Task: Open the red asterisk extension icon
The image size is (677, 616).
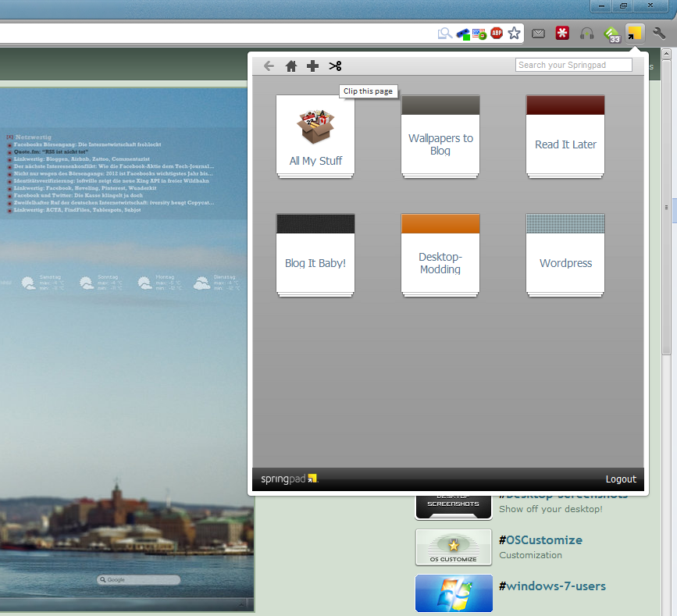Action: [562, 34]
